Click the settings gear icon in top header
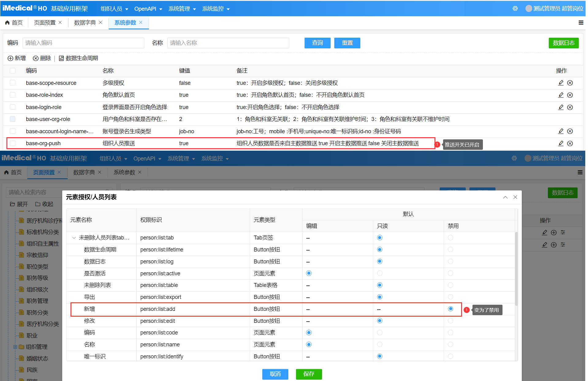Image resolution: width=588 pixels, height=381 pixels. (515, 9)
